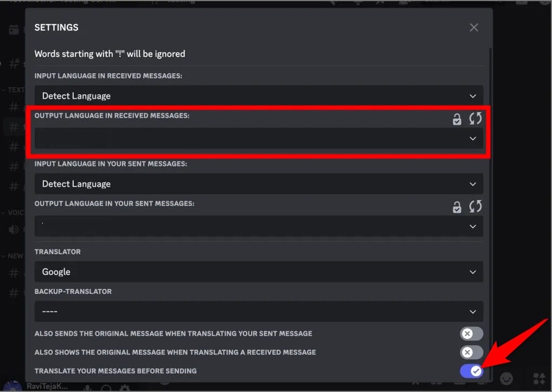Close the SETTINGS dialog with the X
This screenshot has height=392, width=552.
tap(473, 27)
